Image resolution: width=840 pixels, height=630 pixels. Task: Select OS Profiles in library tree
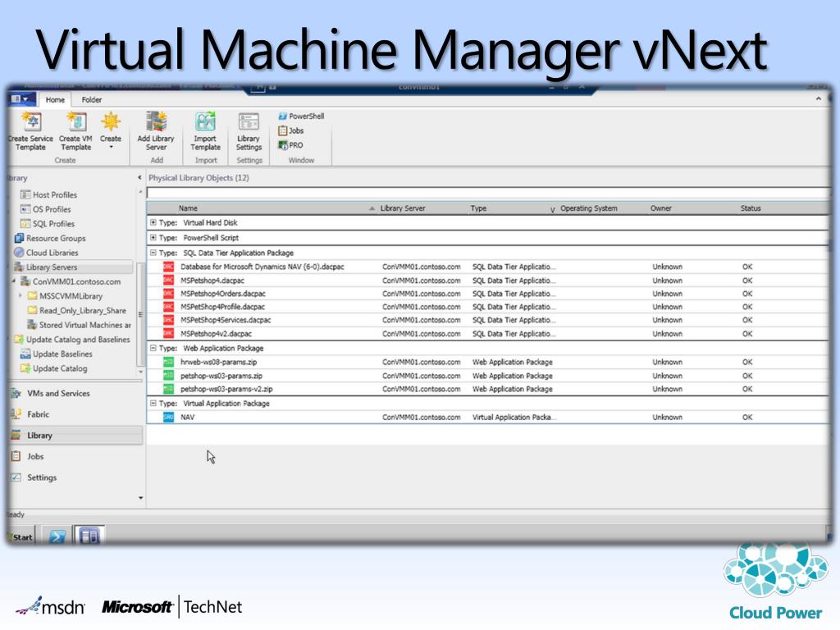[46, 209]
